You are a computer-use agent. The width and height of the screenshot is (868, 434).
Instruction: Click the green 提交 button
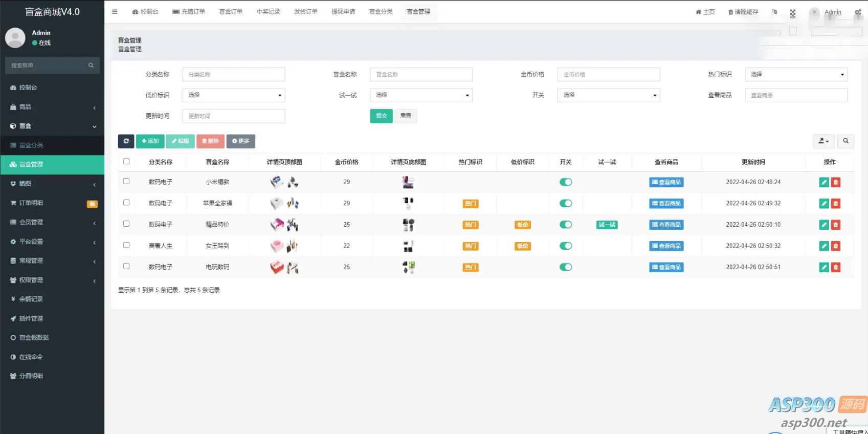tap(381, 116)
